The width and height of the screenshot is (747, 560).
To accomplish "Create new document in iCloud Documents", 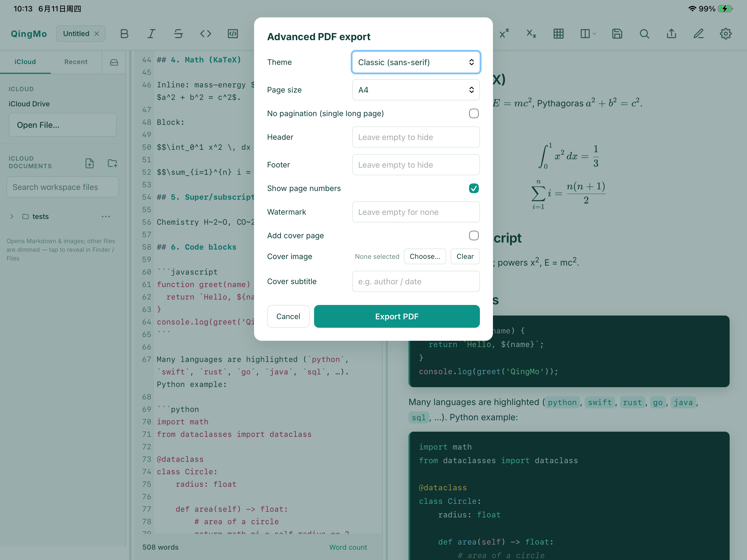I will point(90,163).
